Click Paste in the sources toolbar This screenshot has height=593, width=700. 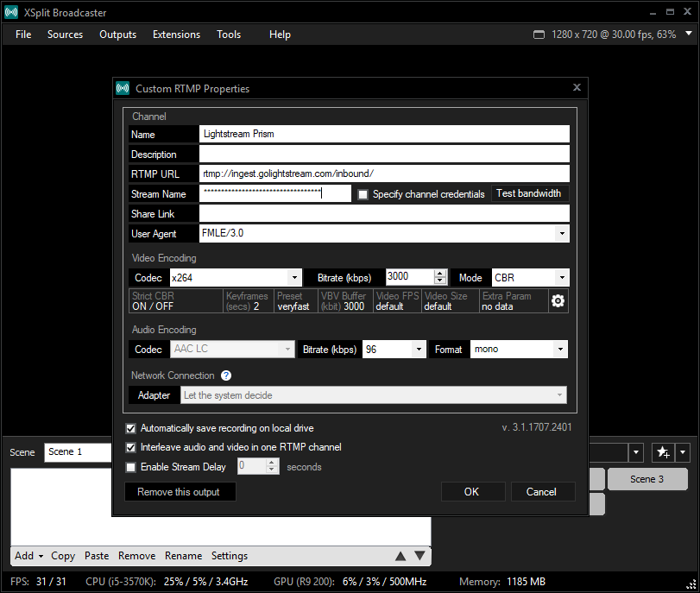[97, 556]
